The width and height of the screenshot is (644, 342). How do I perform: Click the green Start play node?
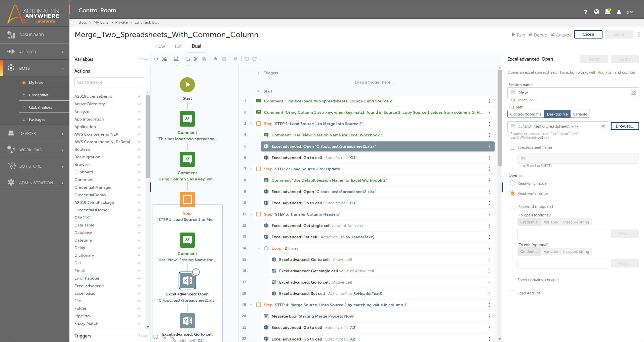pyautogui.click(x=187, y=85)
